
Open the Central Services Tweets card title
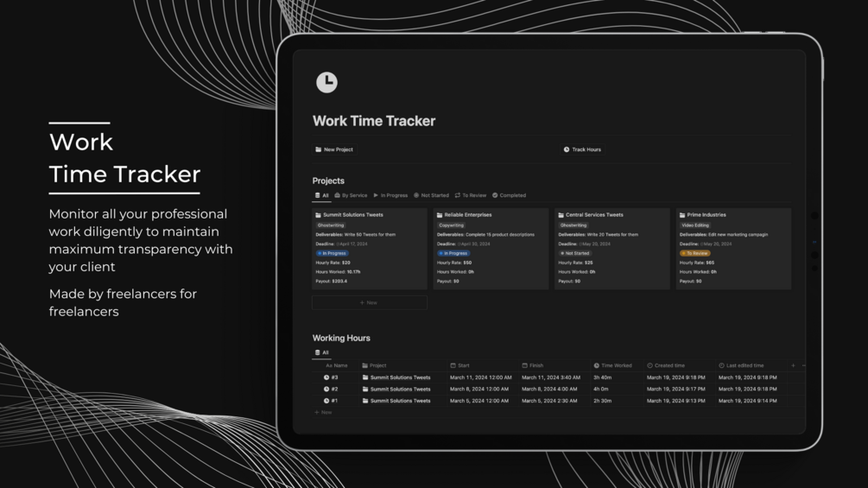pos(594,215)
